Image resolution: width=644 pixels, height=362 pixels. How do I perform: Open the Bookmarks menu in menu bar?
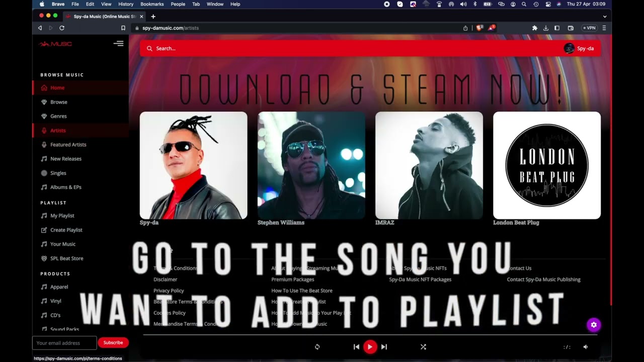tap(152, 4)
